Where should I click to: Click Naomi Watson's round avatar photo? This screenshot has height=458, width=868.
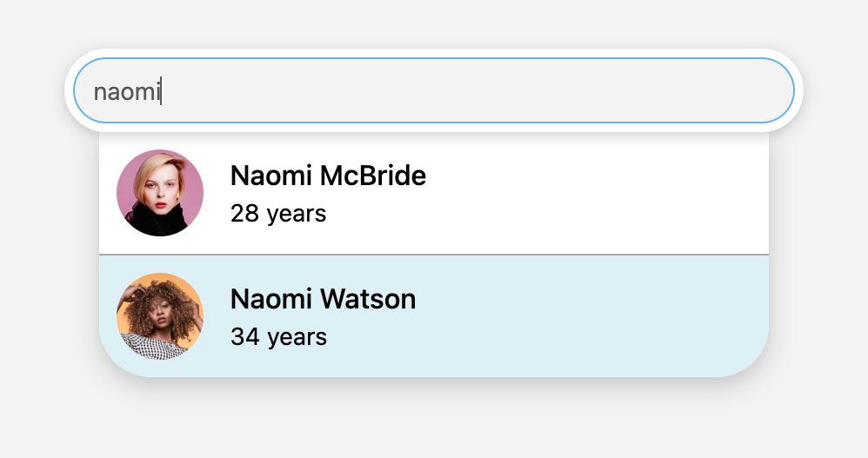pyautogui.click(x=160, y=316)
